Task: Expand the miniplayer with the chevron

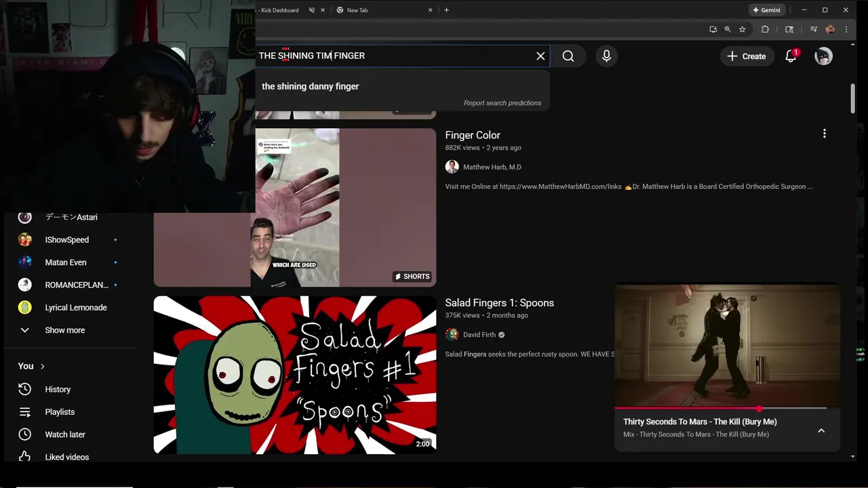Action: 821,430
